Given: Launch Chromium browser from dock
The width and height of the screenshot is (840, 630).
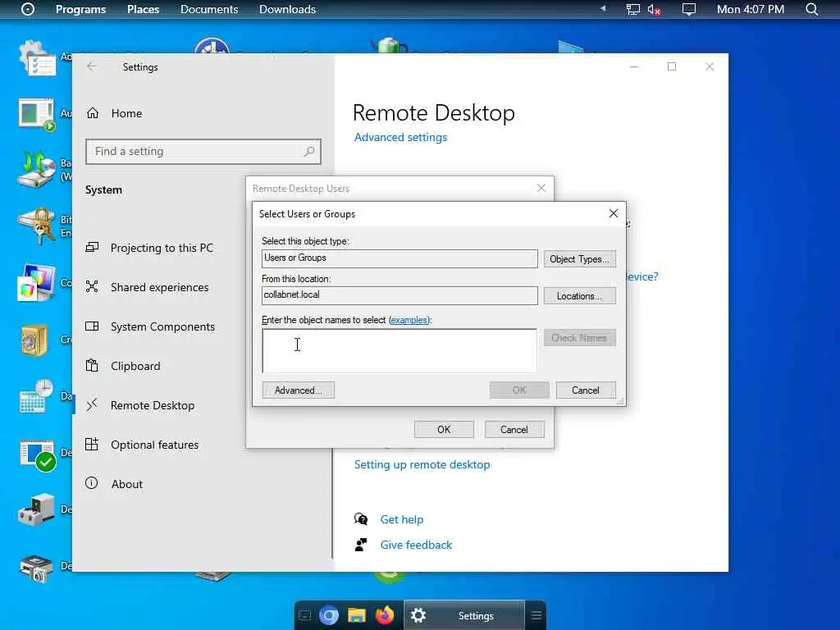Looking at the screenshot, I should [329, 615].
